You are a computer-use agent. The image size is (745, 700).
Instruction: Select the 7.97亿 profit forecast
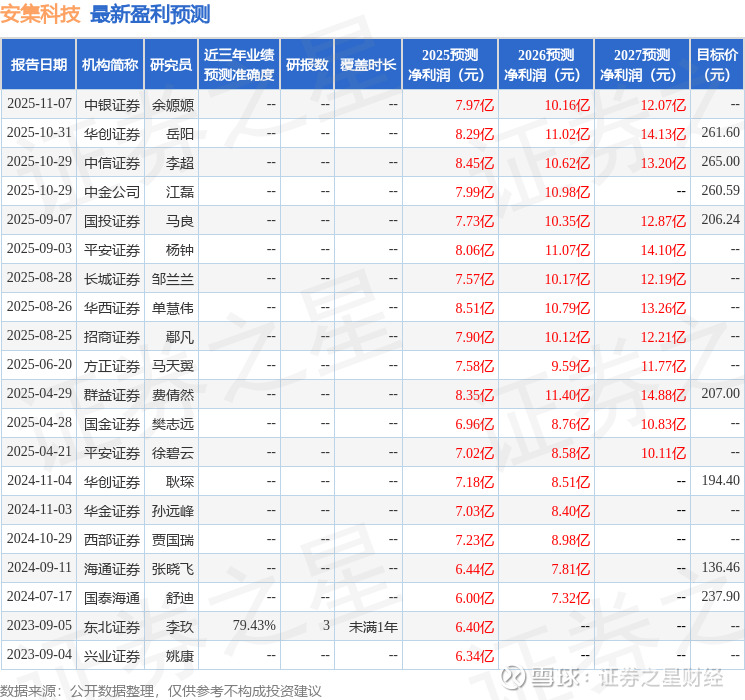click(x=475, y=105)
